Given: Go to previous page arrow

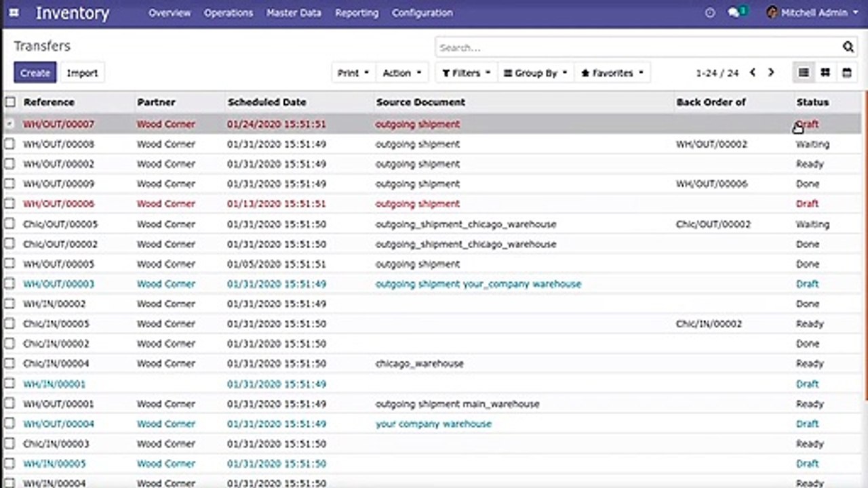Looking at the screenshot, I should (753, 73).
